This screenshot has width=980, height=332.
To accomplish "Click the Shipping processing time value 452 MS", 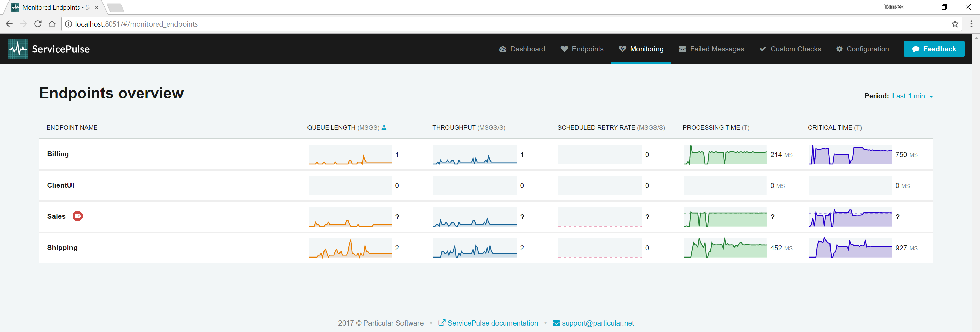I will click(x=781, y=248).
